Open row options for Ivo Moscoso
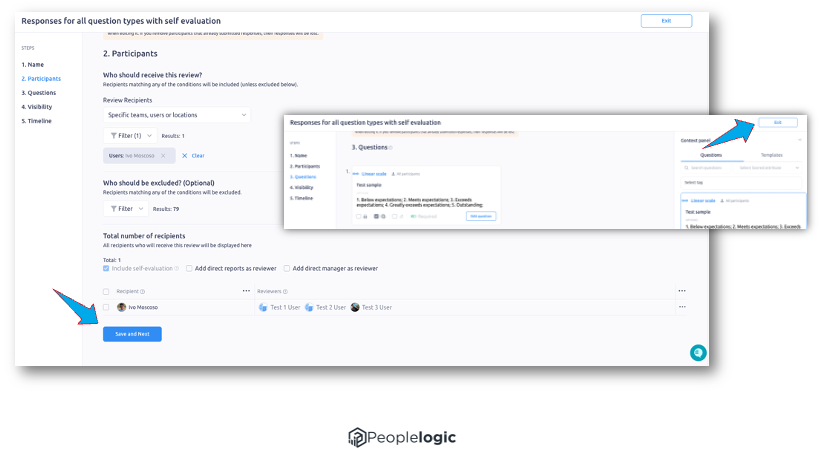Screen dimensions: 820x460 (682, 307)
